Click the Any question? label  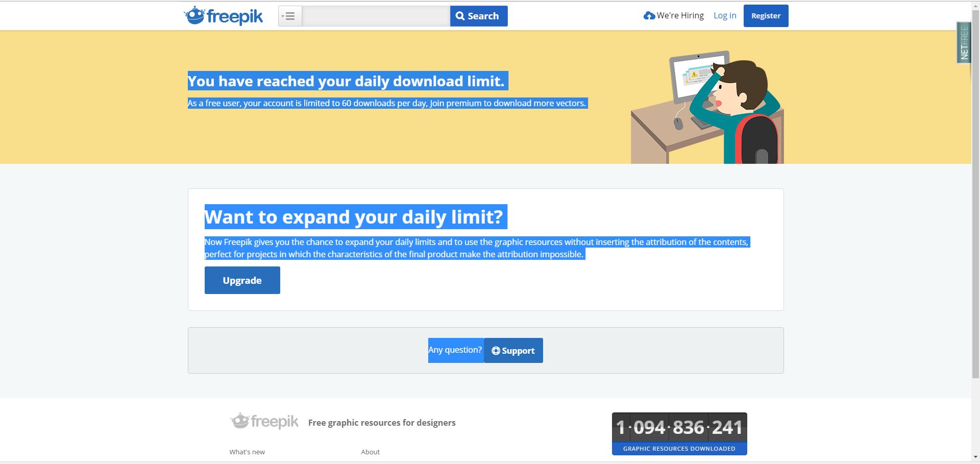[455, 350]
